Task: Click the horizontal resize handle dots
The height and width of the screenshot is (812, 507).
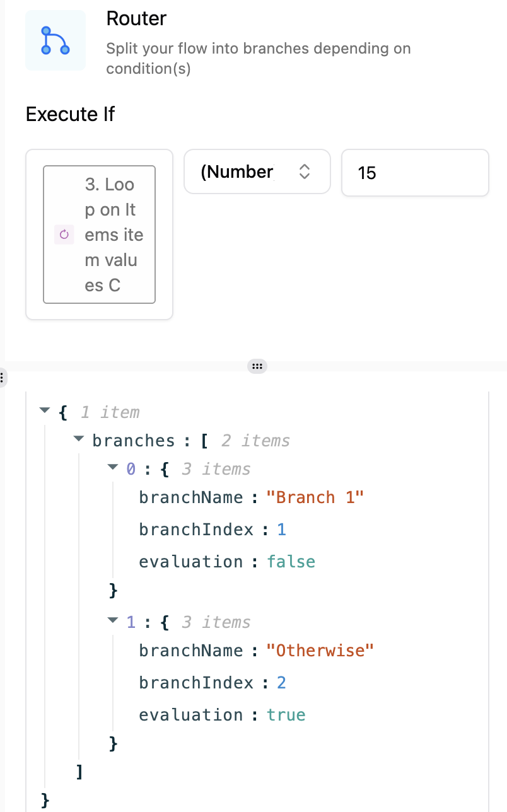Action: 256,366
